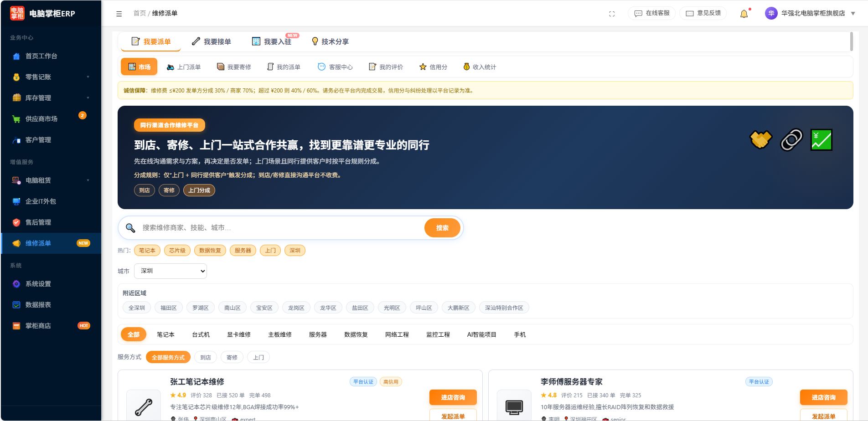Select 笔记本 category tab
The image size is (868, 421).
tap(165, 334)
